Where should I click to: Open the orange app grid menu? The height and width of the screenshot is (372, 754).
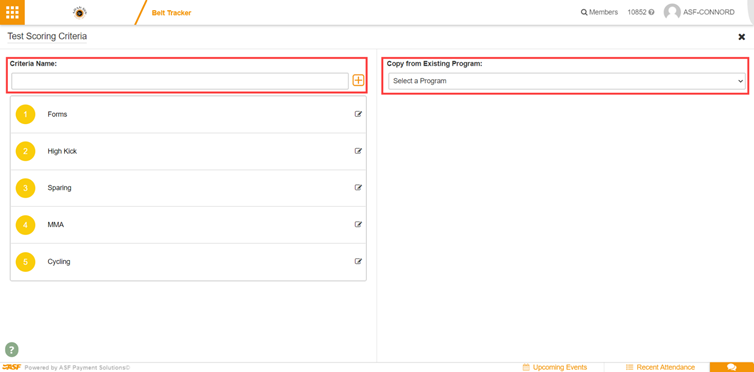(x=12, y=12)
